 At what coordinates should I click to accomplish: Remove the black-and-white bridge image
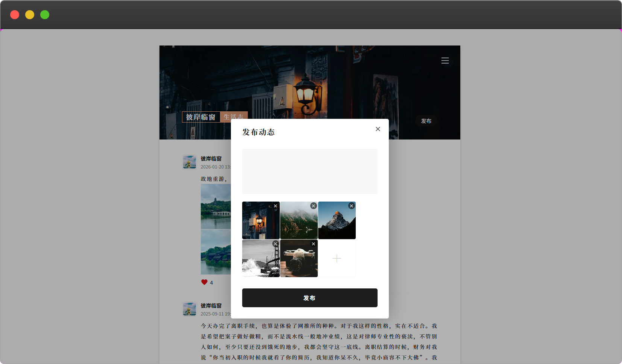[276, 244]
